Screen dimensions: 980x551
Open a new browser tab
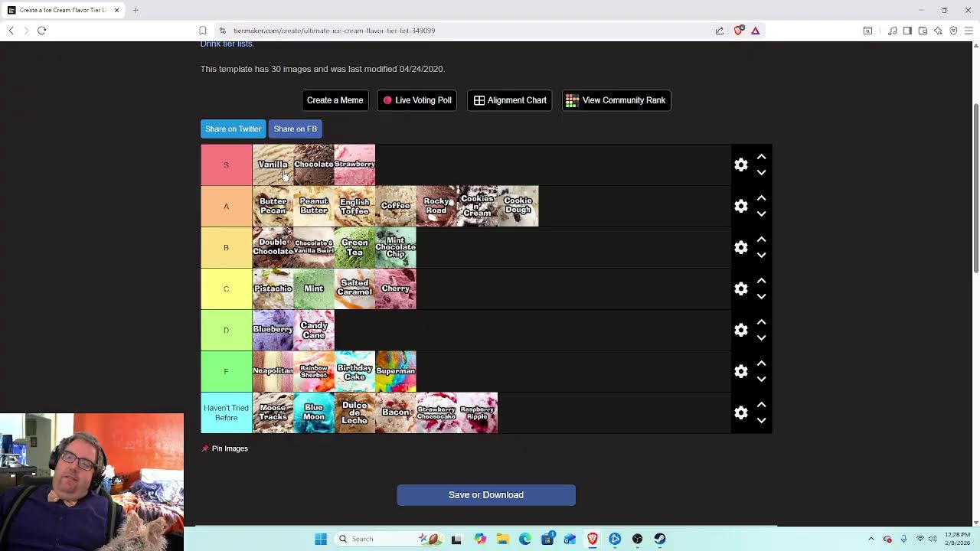pos(136,10)
